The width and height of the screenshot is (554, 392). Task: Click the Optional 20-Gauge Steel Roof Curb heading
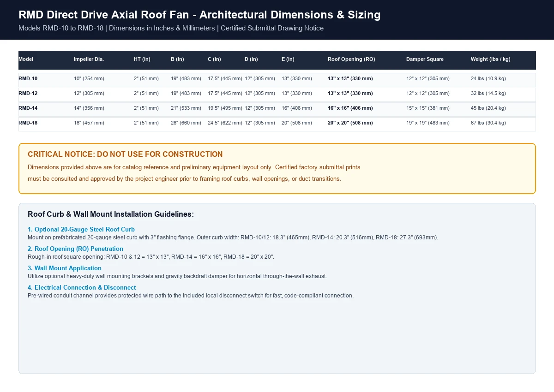pyautogui.click(x=81, y=229)
